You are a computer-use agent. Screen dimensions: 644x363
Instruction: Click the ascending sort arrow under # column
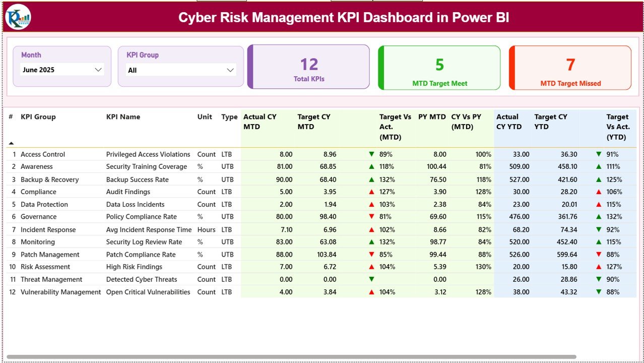pos(11,142)
